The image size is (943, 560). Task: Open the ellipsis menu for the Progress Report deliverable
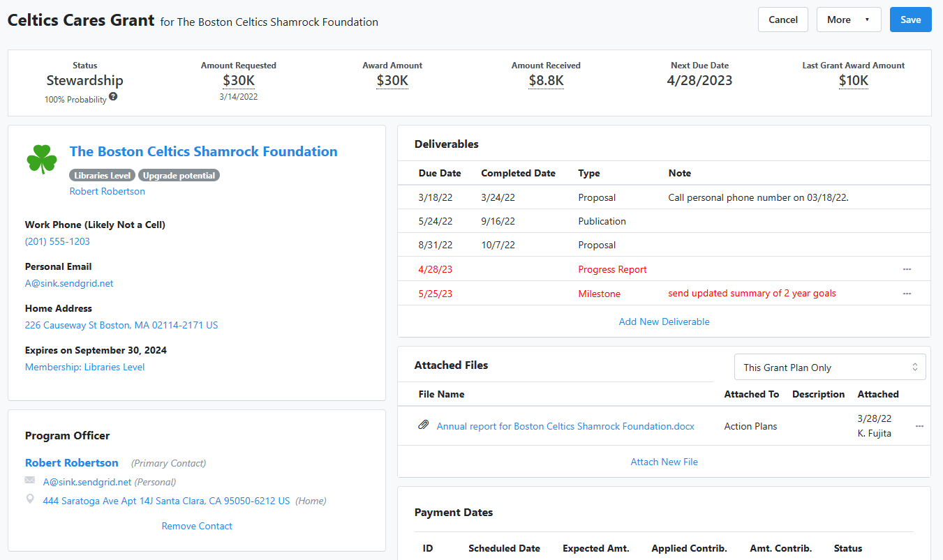pos(907,269)
